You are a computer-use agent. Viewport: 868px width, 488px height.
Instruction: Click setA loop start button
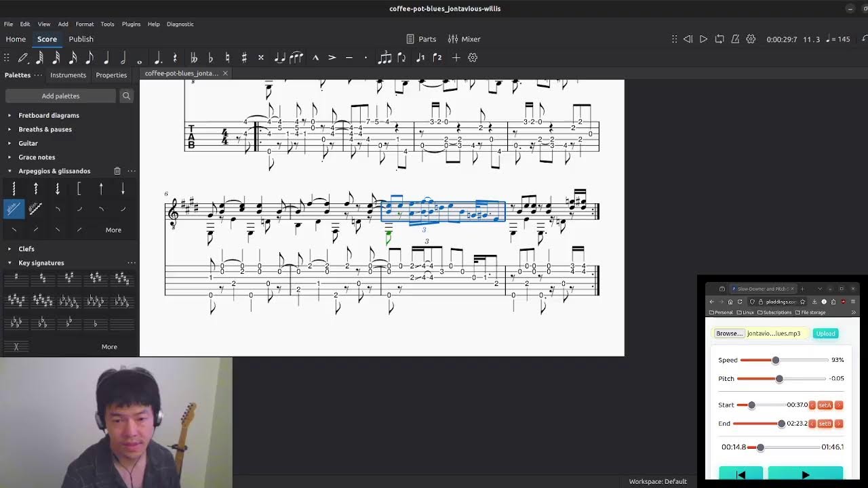click(825, 405)
